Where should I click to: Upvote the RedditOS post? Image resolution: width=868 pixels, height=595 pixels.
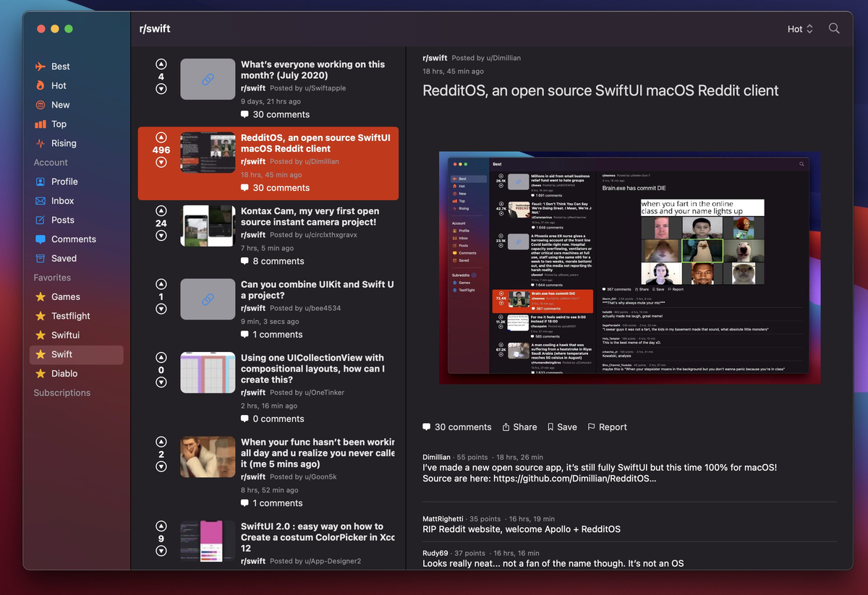pos(161,137)
